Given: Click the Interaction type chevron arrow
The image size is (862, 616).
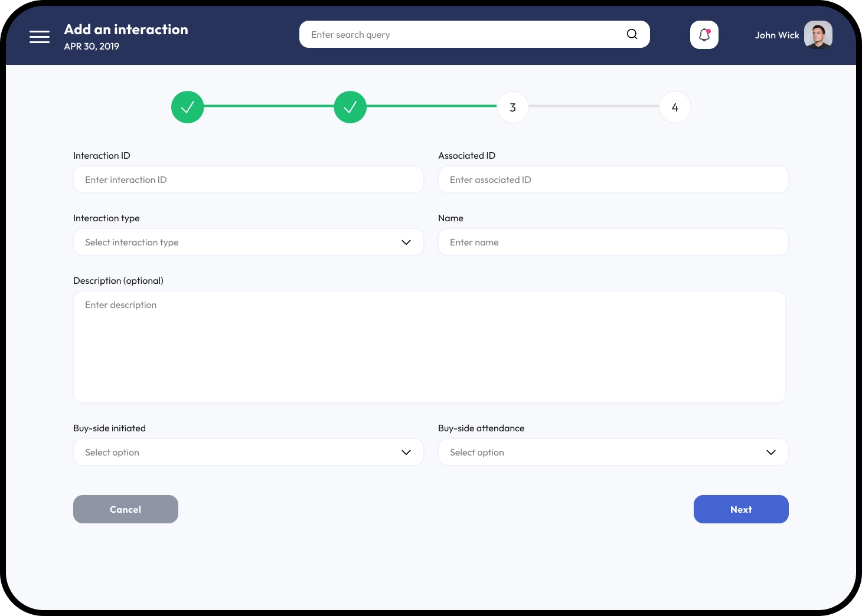Looking at the screenshot, I should click(406, 243).
